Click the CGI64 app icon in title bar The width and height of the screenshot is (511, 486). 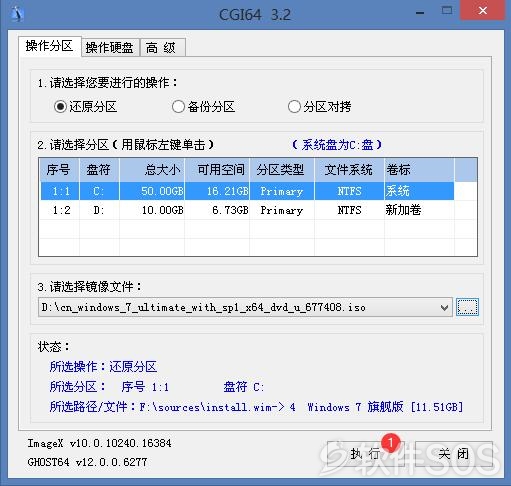[17, 14]
